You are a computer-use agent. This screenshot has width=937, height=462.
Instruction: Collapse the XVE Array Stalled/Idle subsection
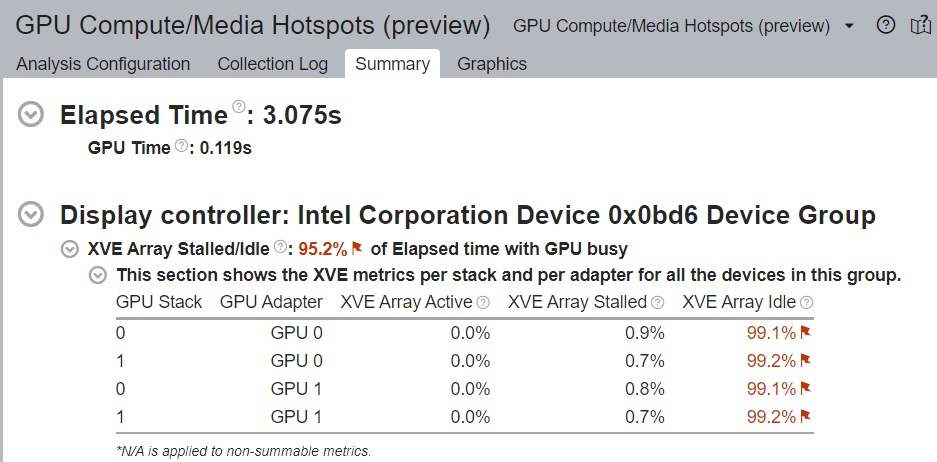[70, 248]
